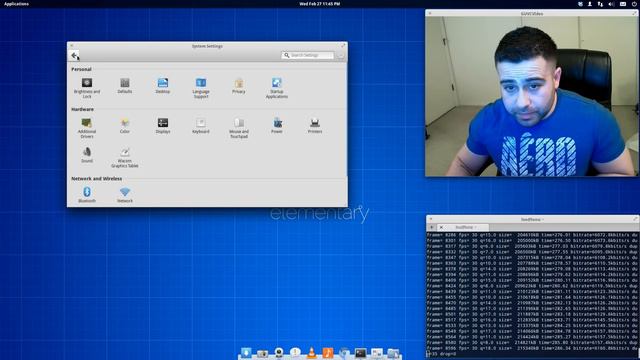Open the power session indicator in panel
This screenshot has width=640, height=360.
(634, 4)
